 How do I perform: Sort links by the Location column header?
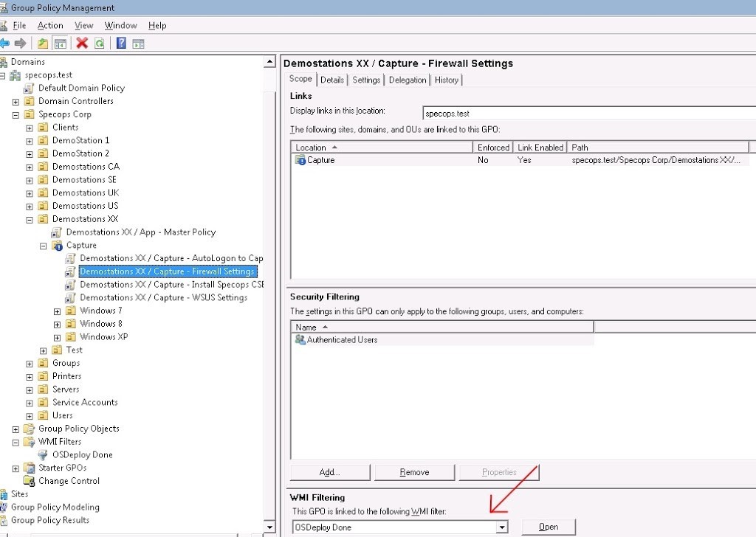382,148
